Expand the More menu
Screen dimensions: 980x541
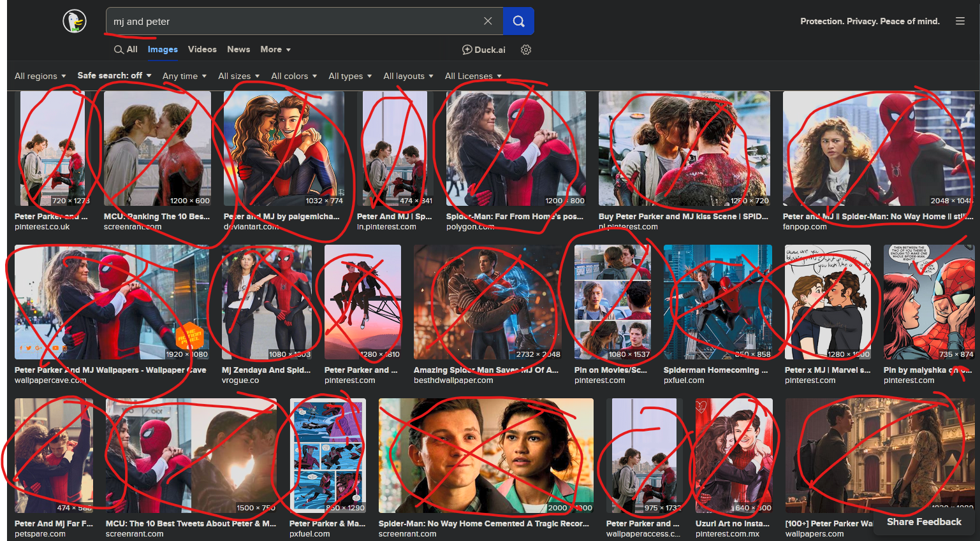[275, 49]
